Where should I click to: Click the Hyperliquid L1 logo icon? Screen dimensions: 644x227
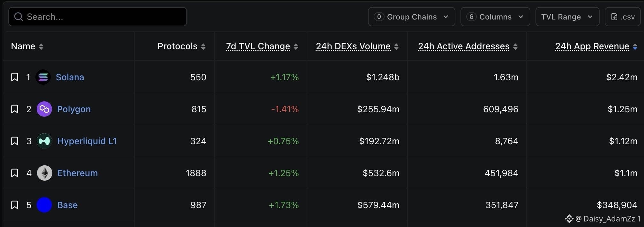(x=44, y=141)
